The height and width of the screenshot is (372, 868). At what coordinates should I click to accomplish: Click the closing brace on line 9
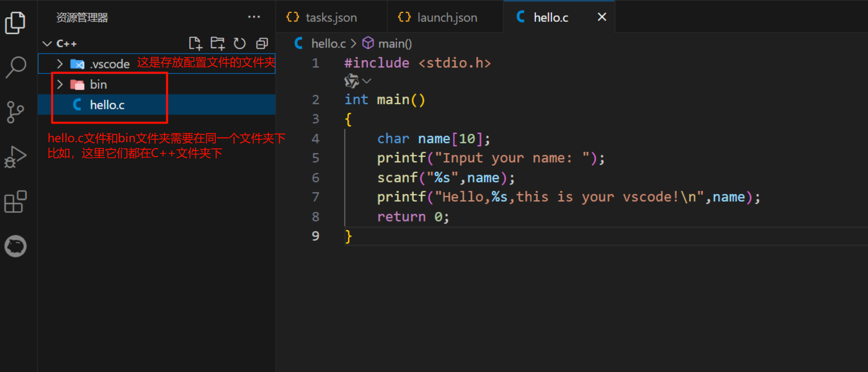pos(348,236)
